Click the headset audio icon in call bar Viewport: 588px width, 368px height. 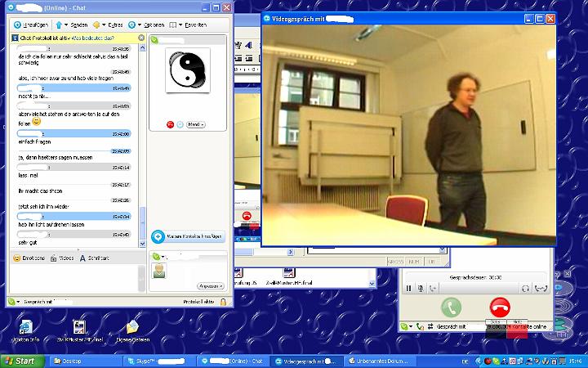tap(525, 289)
